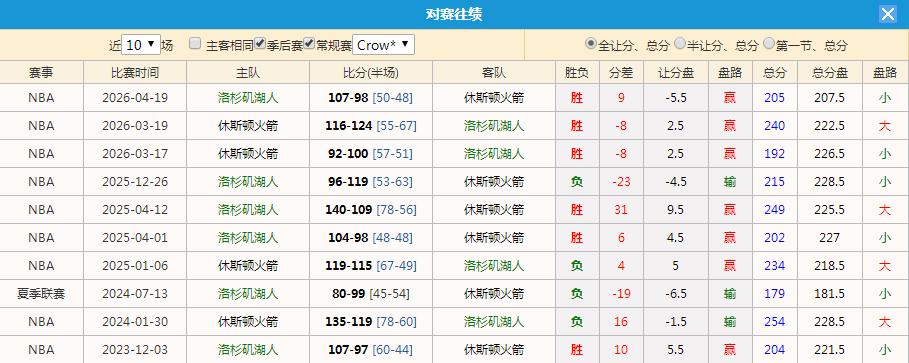Viewport: 909px width, 363px height.
Task: Click the 比赛时间 column header
Action: click(x=135, y=72)
